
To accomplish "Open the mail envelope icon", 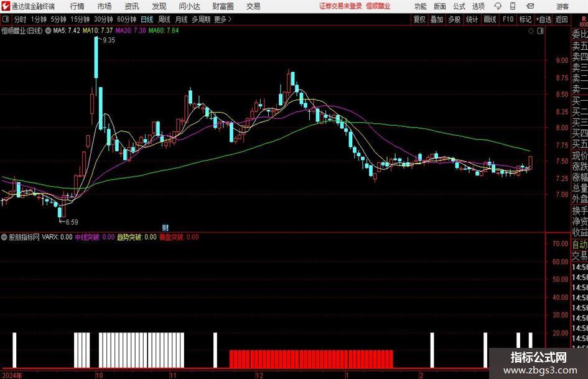I will (530, 6).
